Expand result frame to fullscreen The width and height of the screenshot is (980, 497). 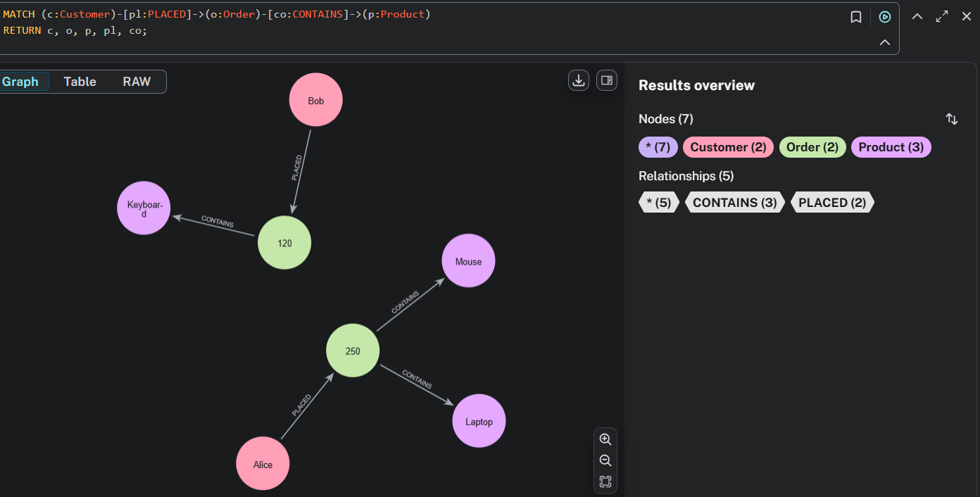tap(942, 16)
